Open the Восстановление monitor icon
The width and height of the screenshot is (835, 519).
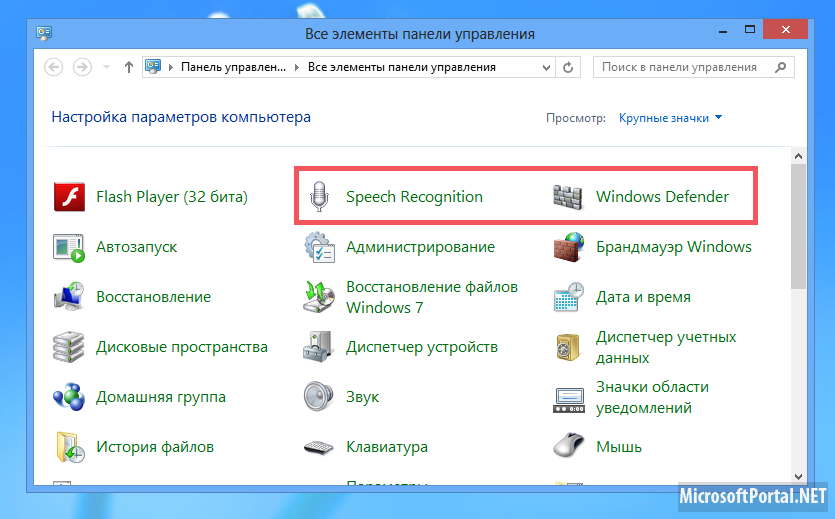pyautogui.click(x=69, y=296)
